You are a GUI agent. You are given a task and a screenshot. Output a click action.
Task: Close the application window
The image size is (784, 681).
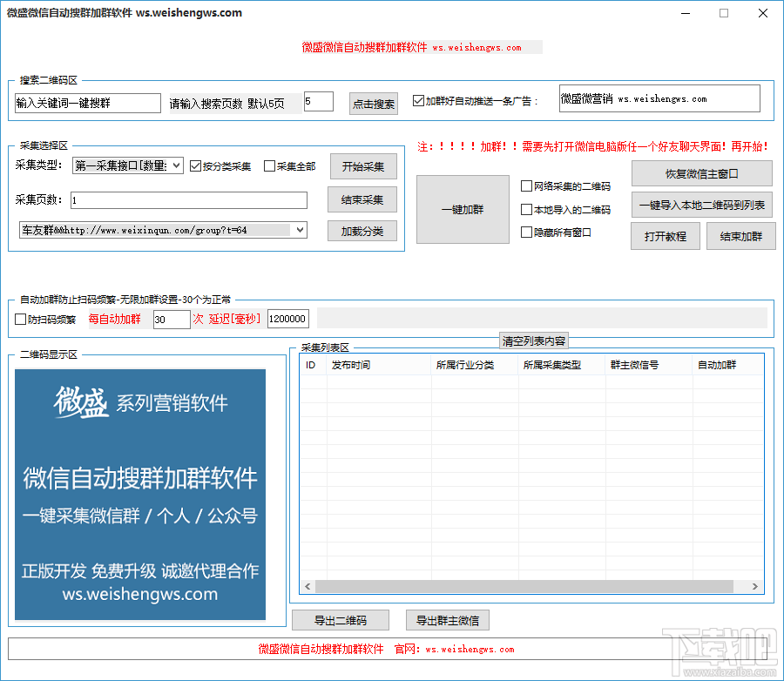(x=762, y=13)
